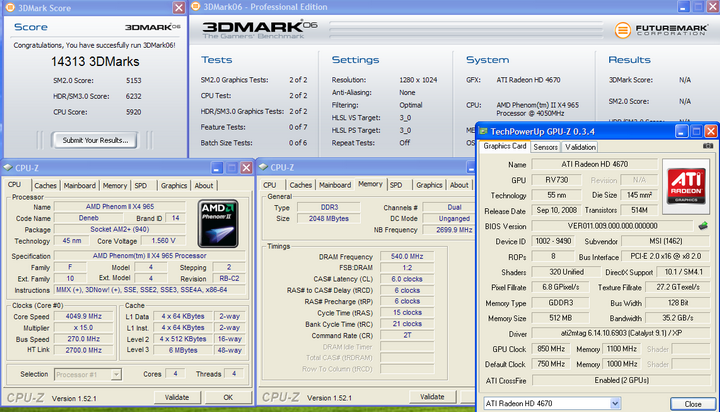Screen dimensions: 720x412
Task: Click Validate in Memory CPU-Z window
Action: coord(432,396)
